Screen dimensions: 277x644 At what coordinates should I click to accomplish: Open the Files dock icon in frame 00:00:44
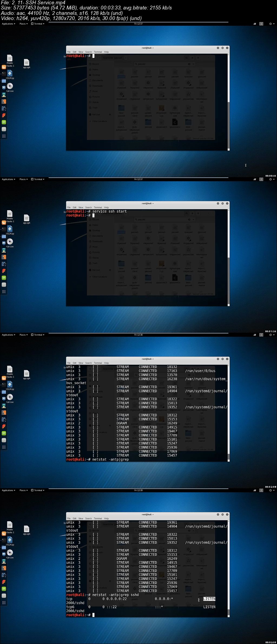[x=4, y=81]
